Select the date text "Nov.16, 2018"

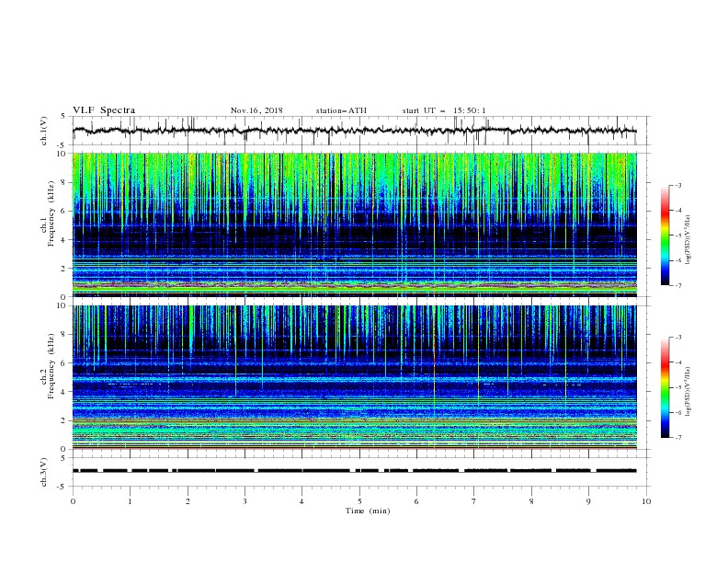point(256,110)
